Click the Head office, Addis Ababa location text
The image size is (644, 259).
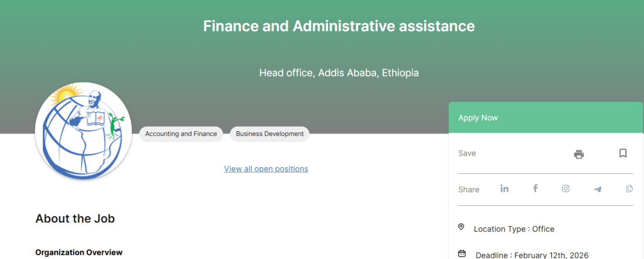click(339, 73)
